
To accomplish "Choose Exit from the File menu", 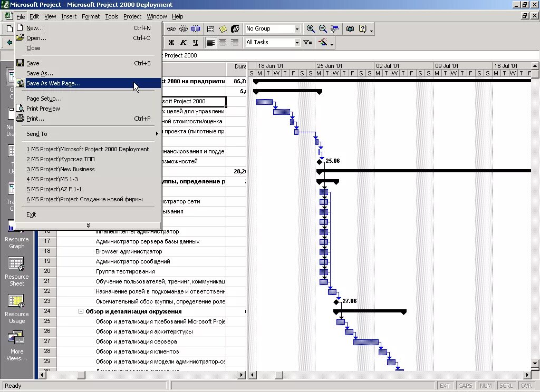I will (x=88, y=214).
